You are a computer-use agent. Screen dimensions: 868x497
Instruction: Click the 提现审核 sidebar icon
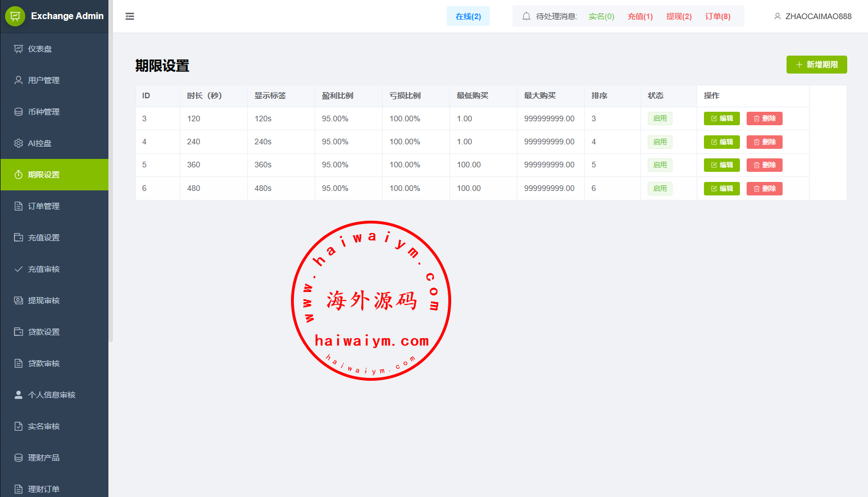pos(19,300)
